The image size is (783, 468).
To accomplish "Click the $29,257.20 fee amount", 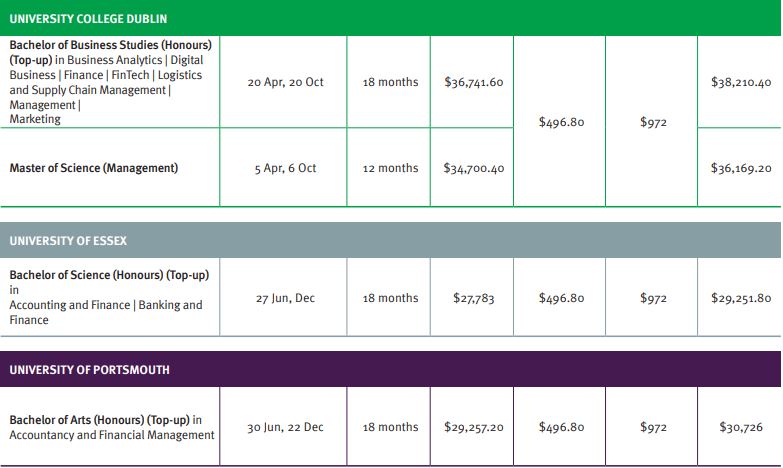I will 474,427.
